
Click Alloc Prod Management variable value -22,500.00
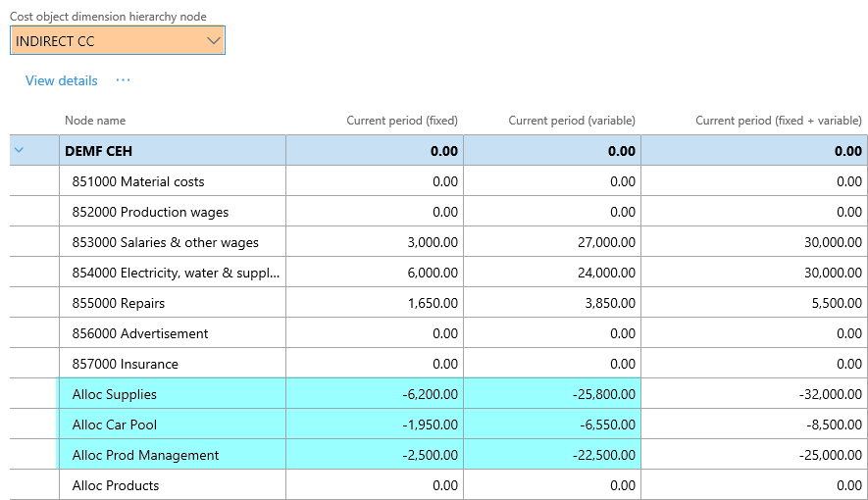603,455
